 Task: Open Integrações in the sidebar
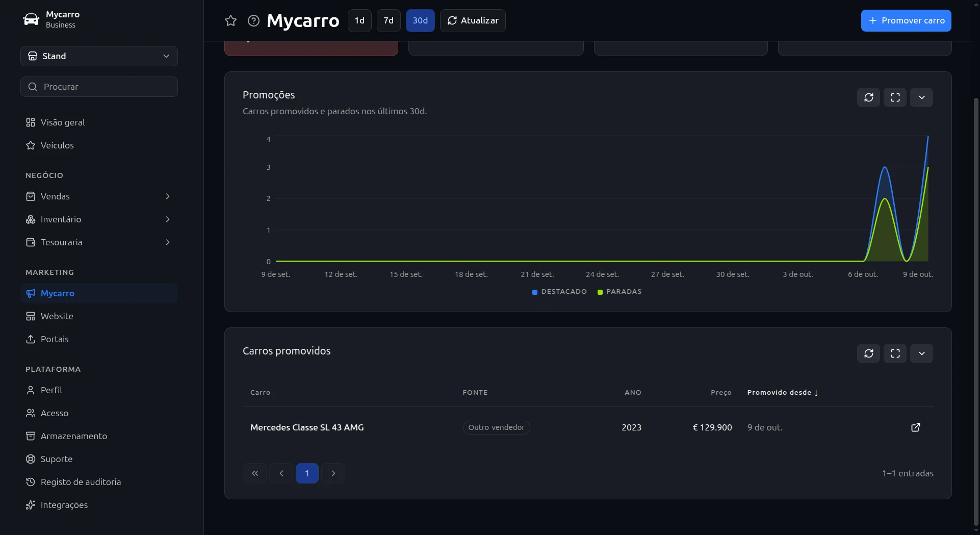[x=99, y=505]
